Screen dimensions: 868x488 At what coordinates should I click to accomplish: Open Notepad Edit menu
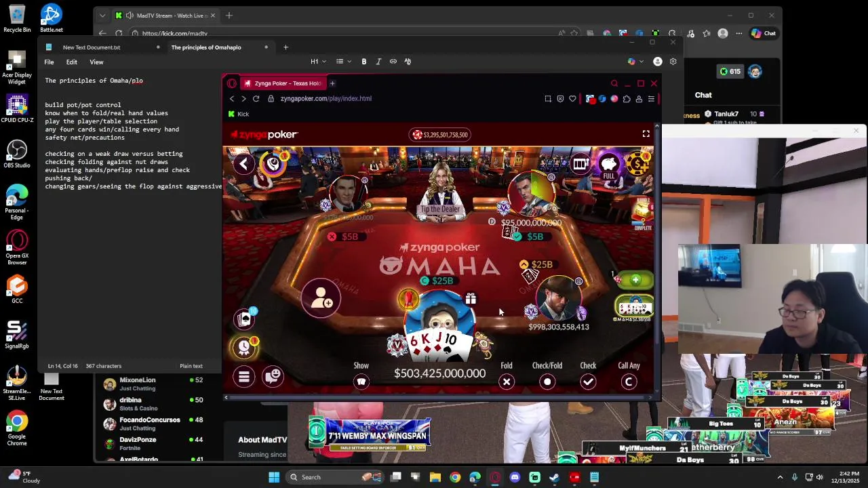(x=71, y=62)
